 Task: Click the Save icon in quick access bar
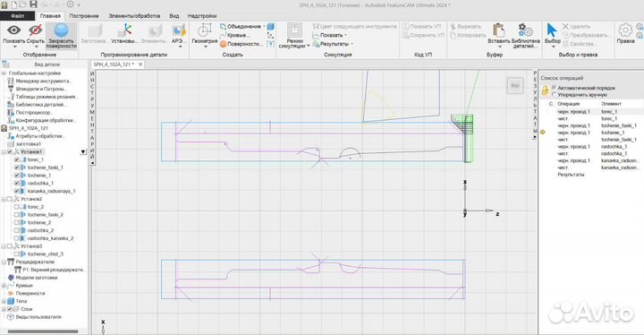(x=33, y=4)
